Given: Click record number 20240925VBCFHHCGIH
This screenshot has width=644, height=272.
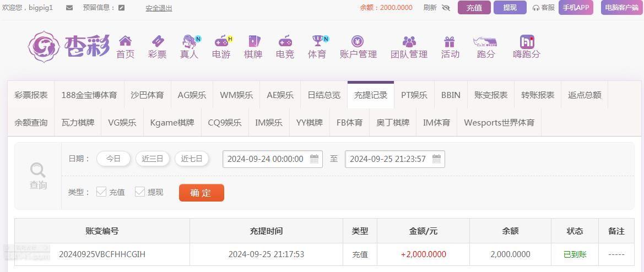Looking at the screenshot, I should [x=102, y=254].
